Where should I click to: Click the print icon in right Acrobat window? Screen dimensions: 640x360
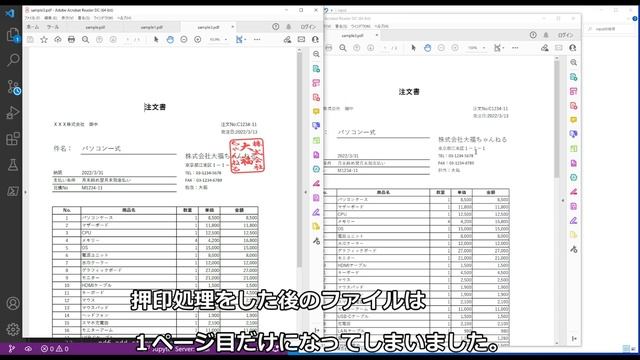[329, 48]
